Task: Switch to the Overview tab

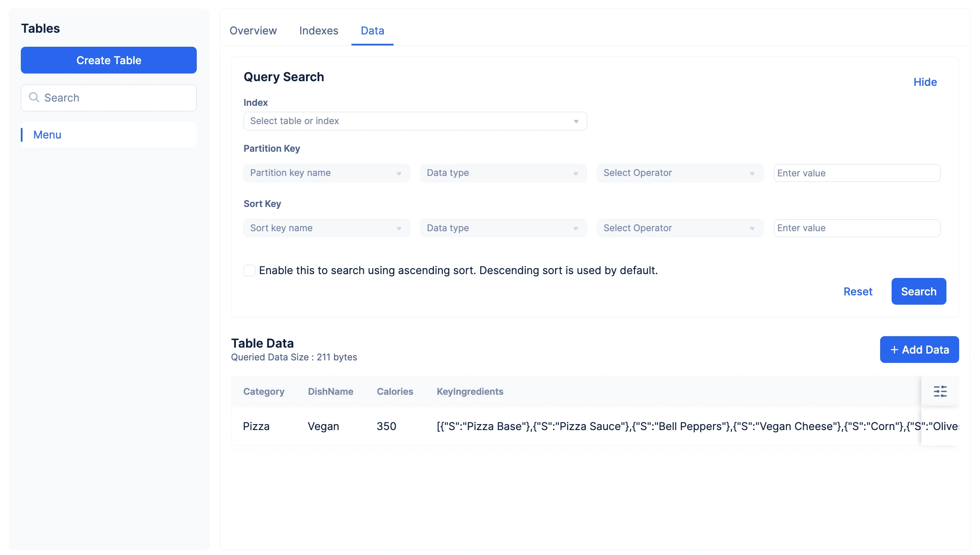Action: pos(253,31)
